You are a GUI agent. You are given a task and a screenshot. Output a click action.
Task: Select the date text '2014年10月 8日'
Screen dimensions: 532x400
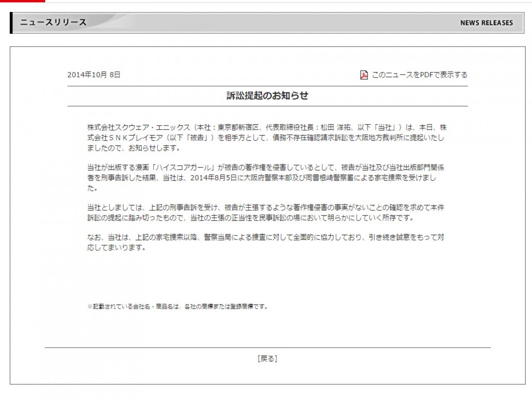point(94,75)
